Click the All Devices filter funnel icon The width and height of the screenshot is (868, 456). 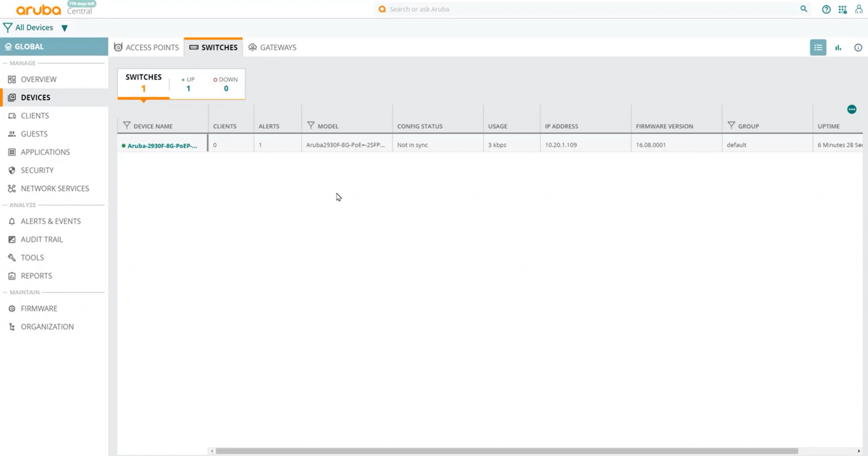click(x=8, y=28)
